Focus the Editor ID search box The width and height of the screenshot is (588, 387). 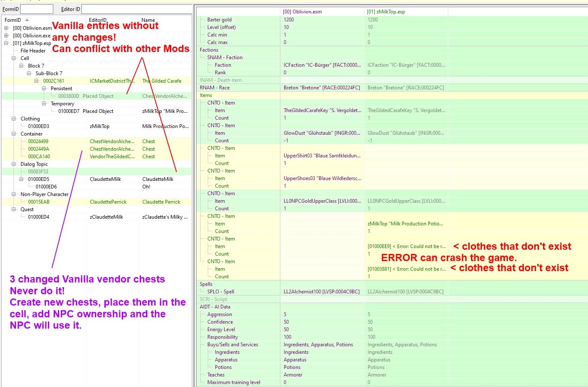(x=137, y=9)
